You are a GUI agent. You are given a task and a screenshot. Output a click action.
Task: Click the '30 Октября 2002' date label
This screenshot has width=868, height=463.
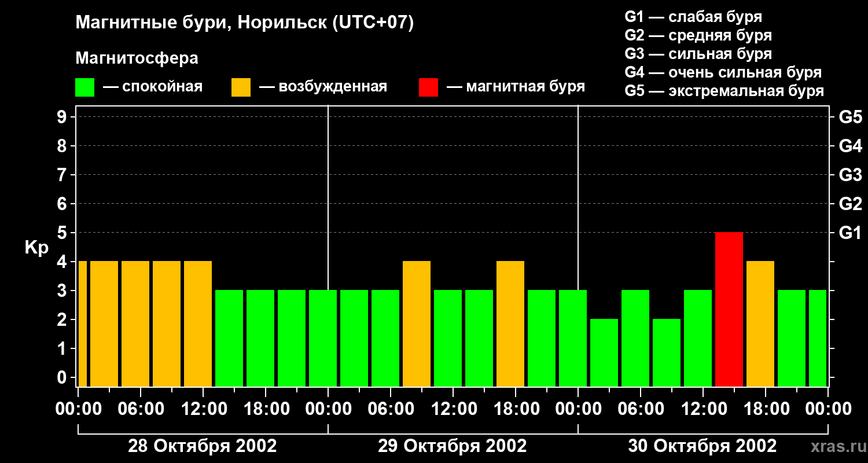point(703,446)
